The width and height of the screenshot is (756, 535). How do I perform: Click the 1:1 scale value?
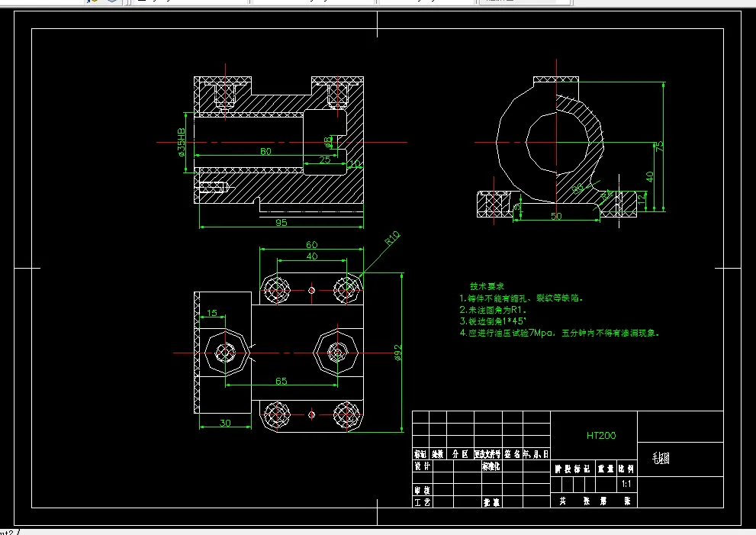[x=626, y=484]
